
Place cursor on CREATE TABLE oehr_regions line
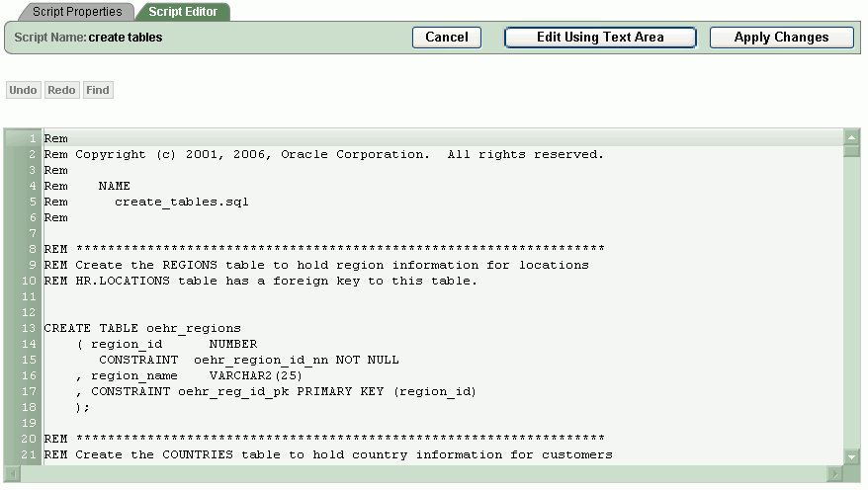pyautogui.click(x=142, y=328)
